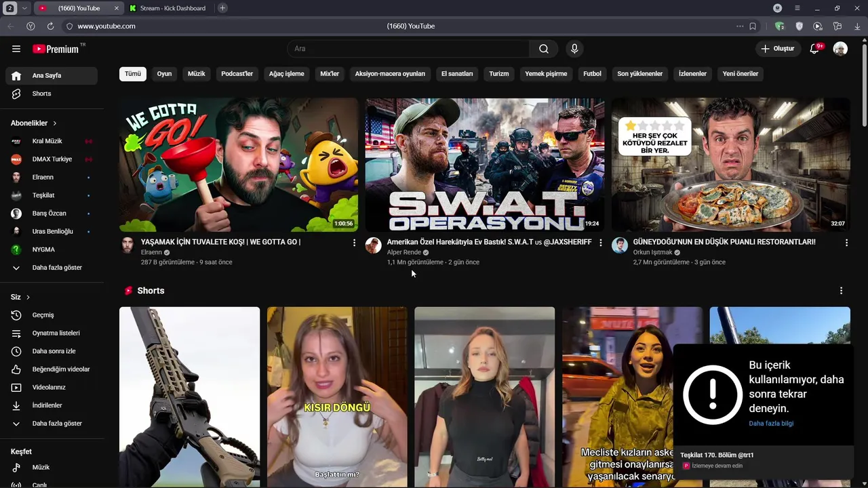868x488 pixels.
Task: Click Teşkilat 170. Bölüm @trt1 title
Action: pyautogui.click(x=717, y=455)
